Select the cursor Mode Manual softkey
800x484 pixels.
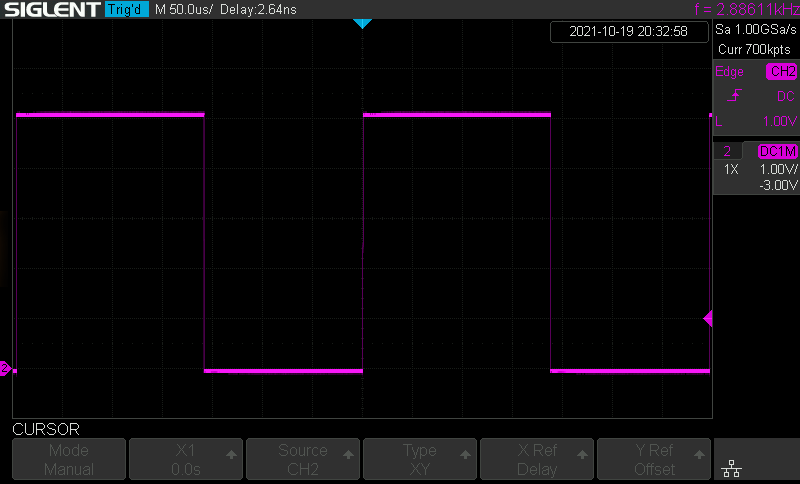[x=69, y=459]
